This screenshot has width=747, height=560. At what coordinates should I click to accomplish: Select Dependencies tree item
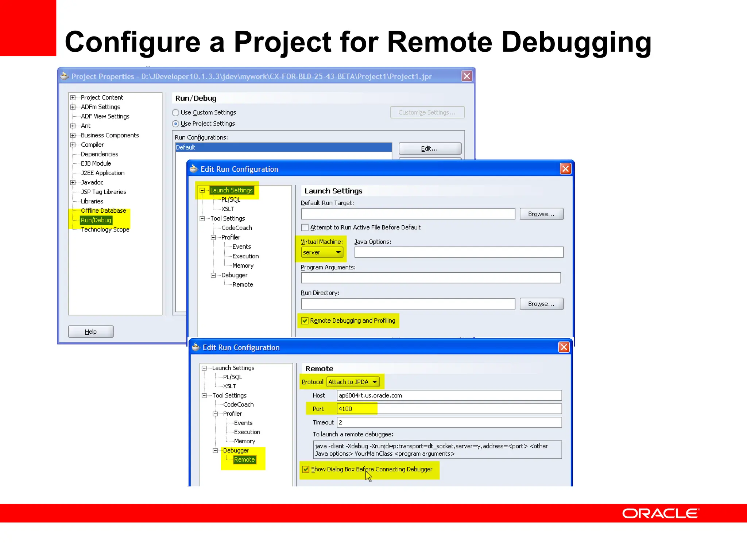(x=100, y=154)
